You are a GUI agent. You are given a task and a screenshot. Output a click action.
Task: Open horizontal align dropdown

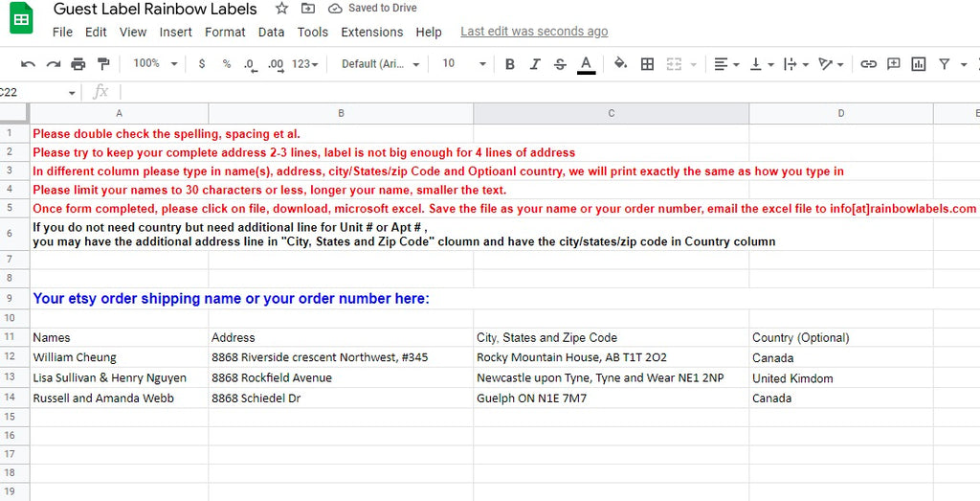(727, 64)
